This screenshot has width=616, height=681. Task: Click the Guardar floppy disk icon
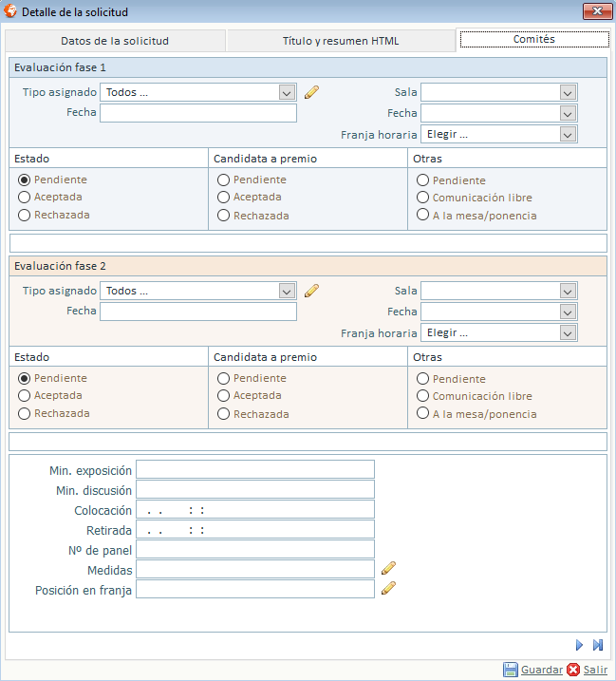[511, 670]
